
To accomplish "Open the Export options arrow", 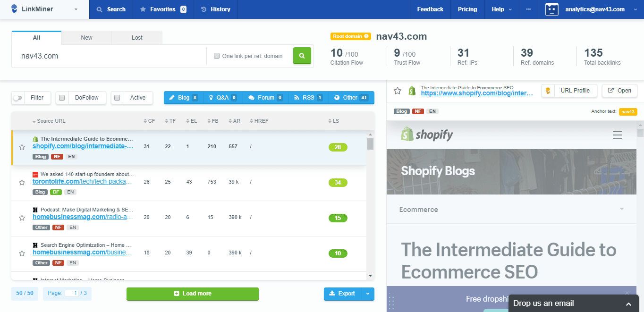I will pyautogui.click(x=368, y=294).
